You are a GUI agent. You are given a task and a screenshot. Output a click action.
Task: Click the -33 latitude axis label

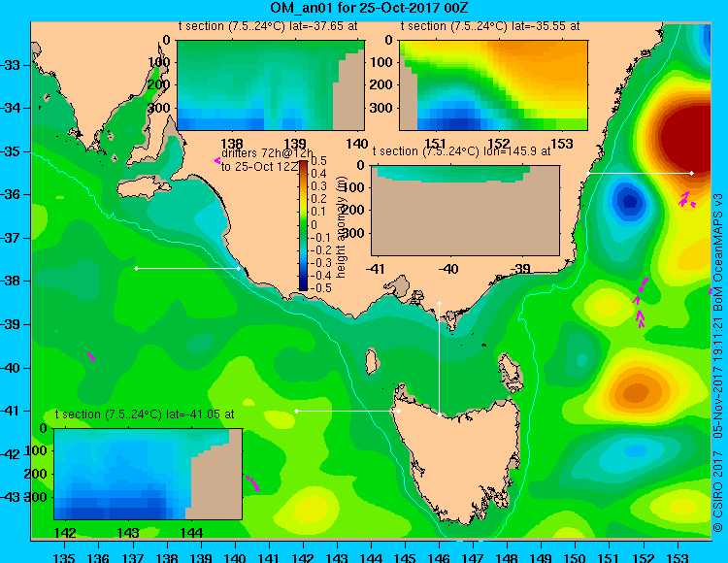pyautogui.click(x=12, y=65)
